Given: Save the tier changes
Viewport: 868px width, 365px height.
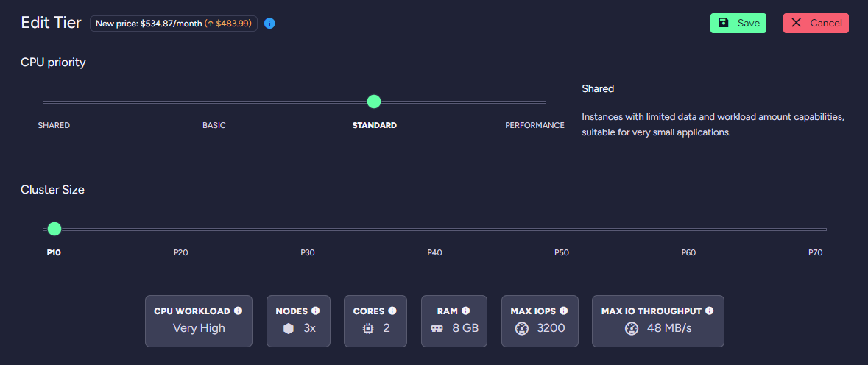Looking at the screenshot, I should (x=738, y=24).
